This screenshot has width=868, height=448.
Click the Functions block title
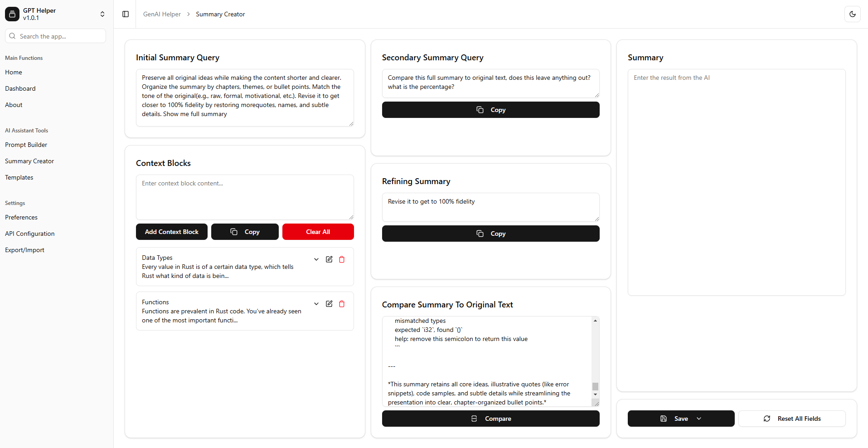(155, 302)
